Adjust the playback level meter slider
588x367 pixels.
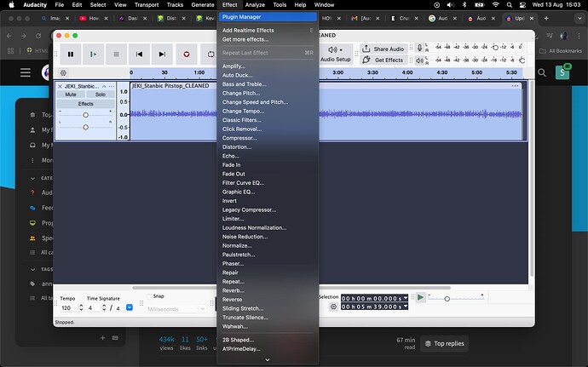point(522,60)
